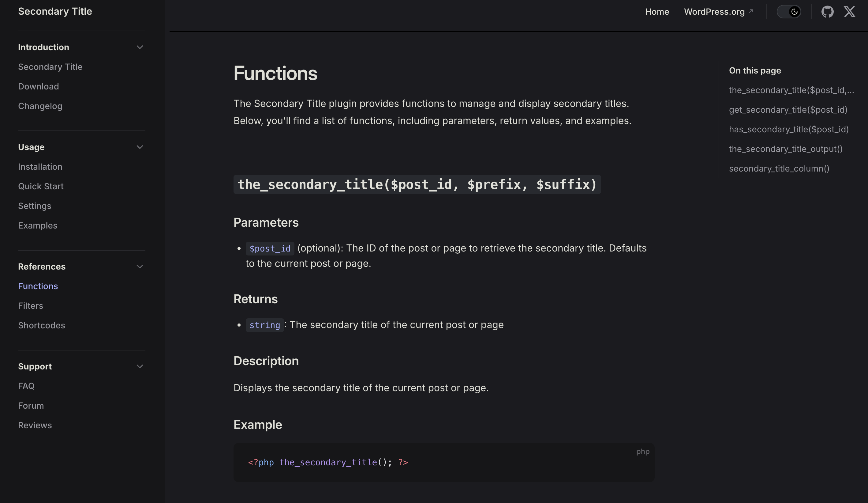
Task: Jump to the_secondary_title($post_id,... in page outline
Action: [x=791, y=90]
